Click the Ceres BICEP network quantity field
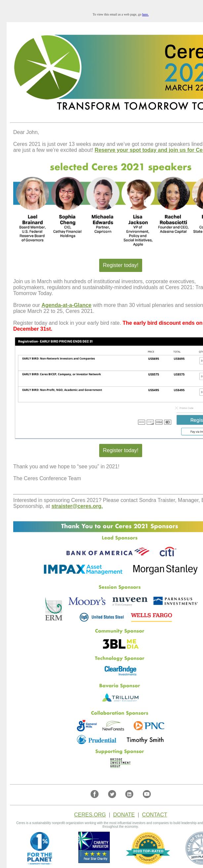 pos(201,376)
